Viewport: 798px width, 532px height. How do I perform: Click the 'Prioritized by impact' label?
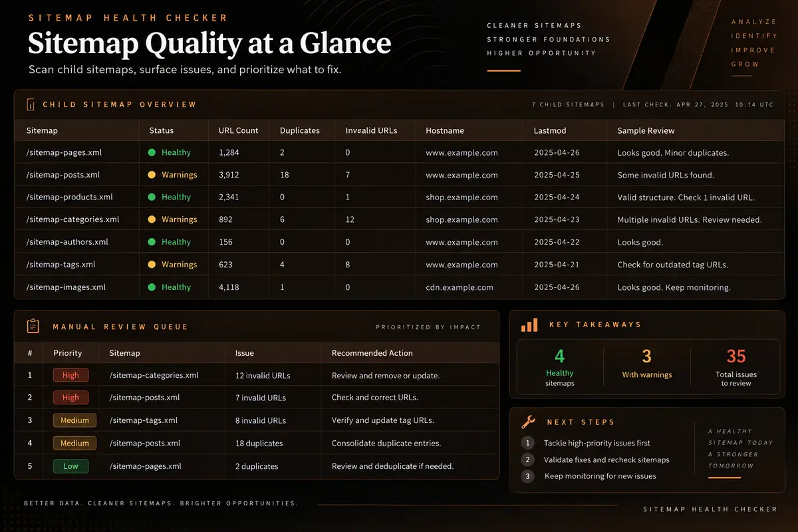coord(428,327)
